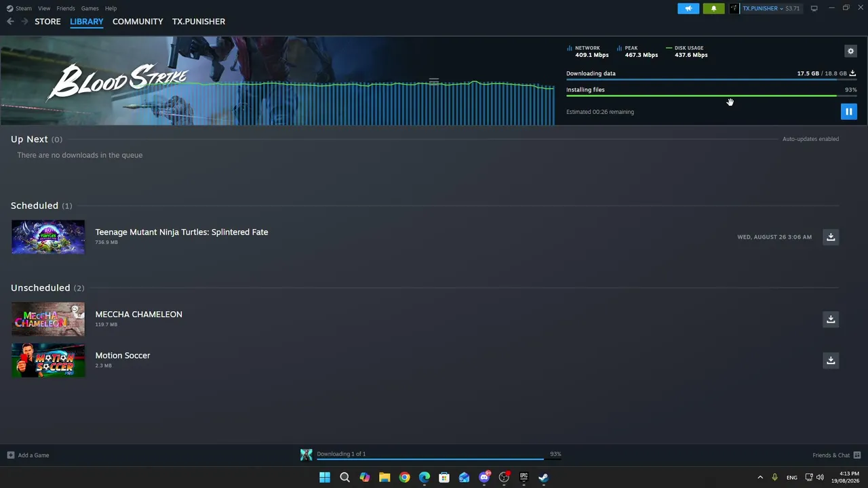Open Friends & Chat panel
This screenshot has height=488, width=868.
pos(831,455)
